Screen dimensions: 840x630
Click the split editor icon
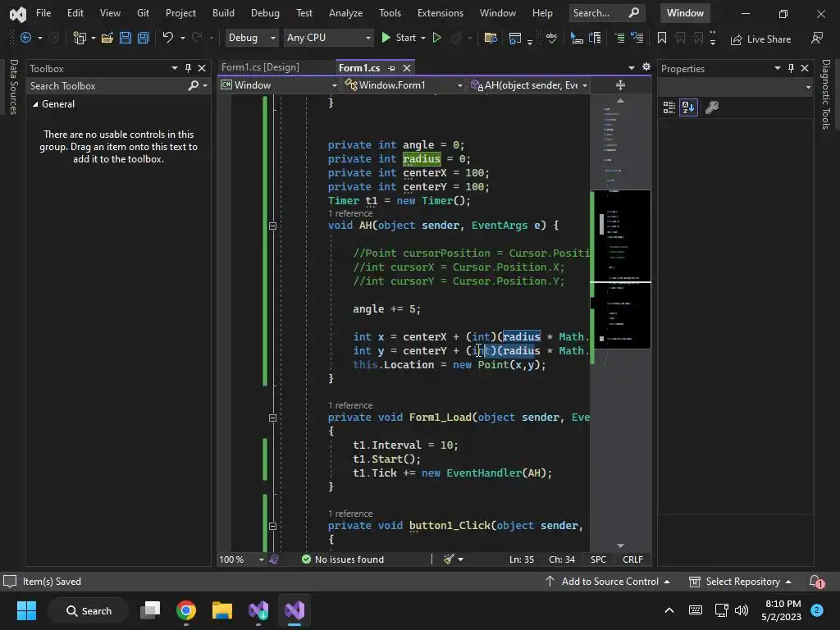click(x=620, y=85)
